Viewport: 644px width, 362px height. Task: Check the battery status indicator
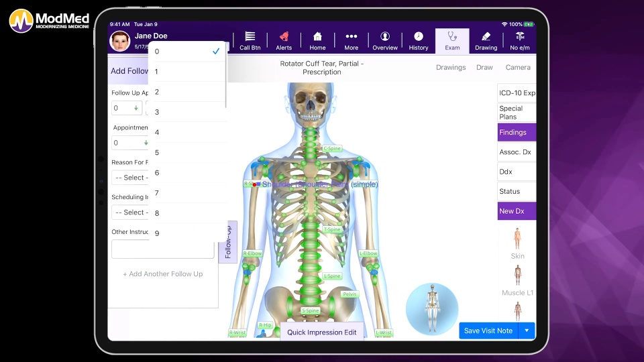pos(529,24)
